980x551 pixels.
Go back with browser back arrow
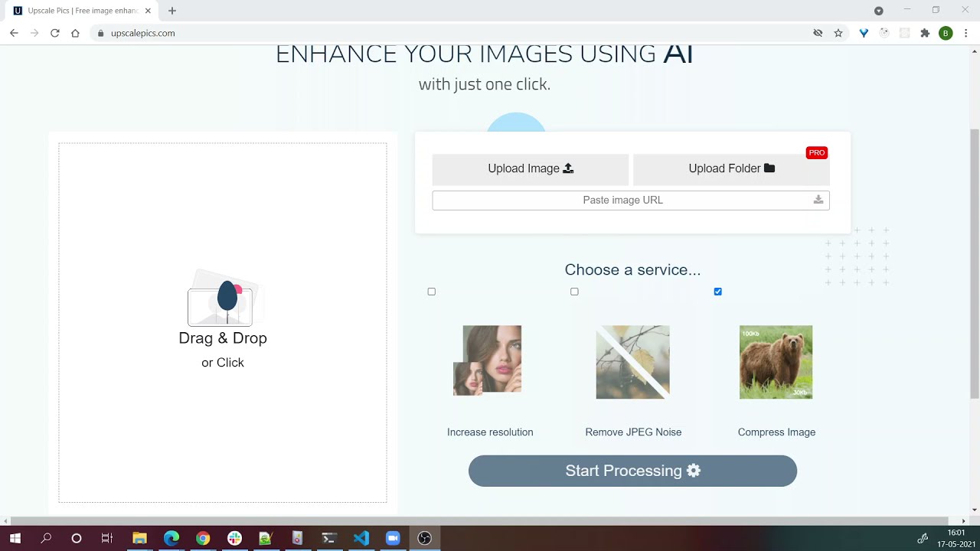coord(14,33)
